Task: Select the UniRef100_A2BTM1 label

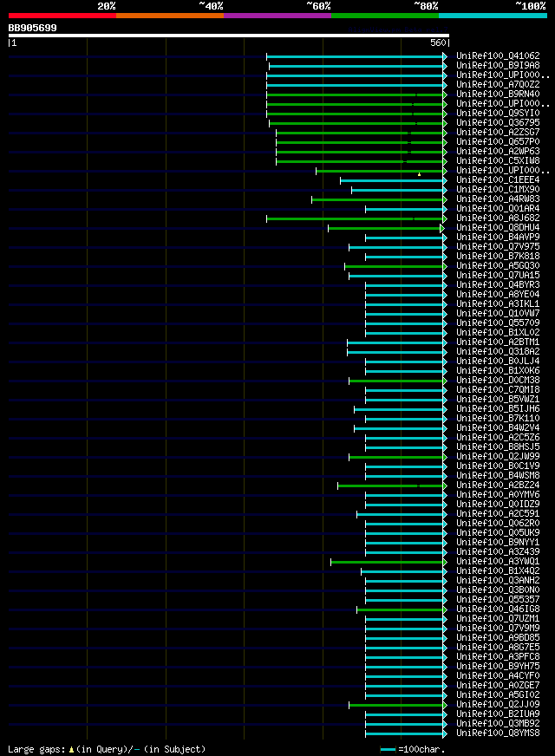Action: click(x=498, y=342)
